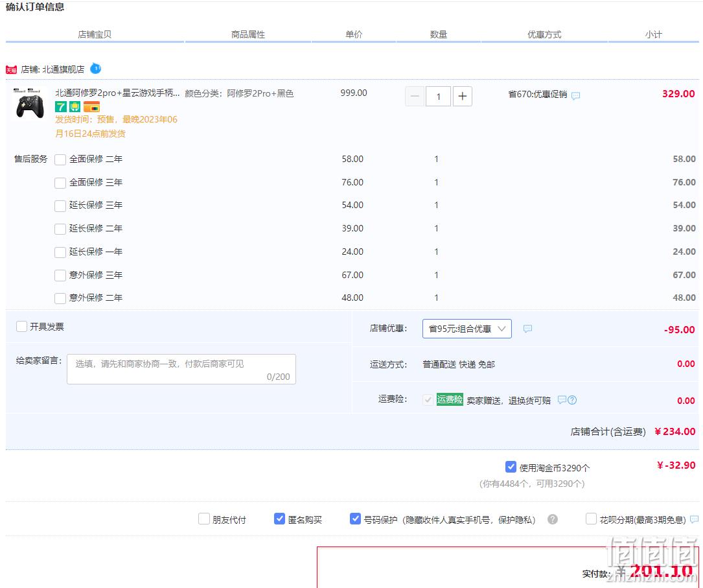Screen dimensions: 703x588
Task: Click the blue droplet badge after 北通旗舰店
Action: point(95,69)
